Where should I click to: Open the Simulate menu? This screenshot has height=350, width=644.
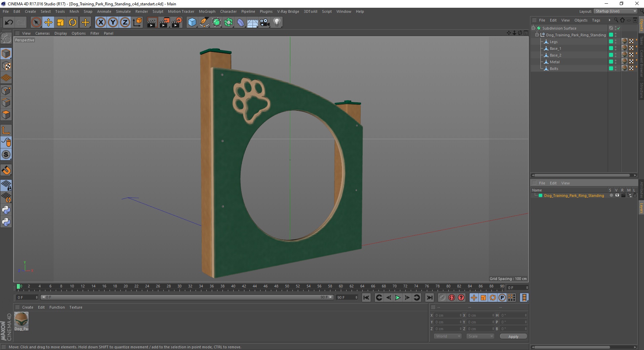click(123, 11)
